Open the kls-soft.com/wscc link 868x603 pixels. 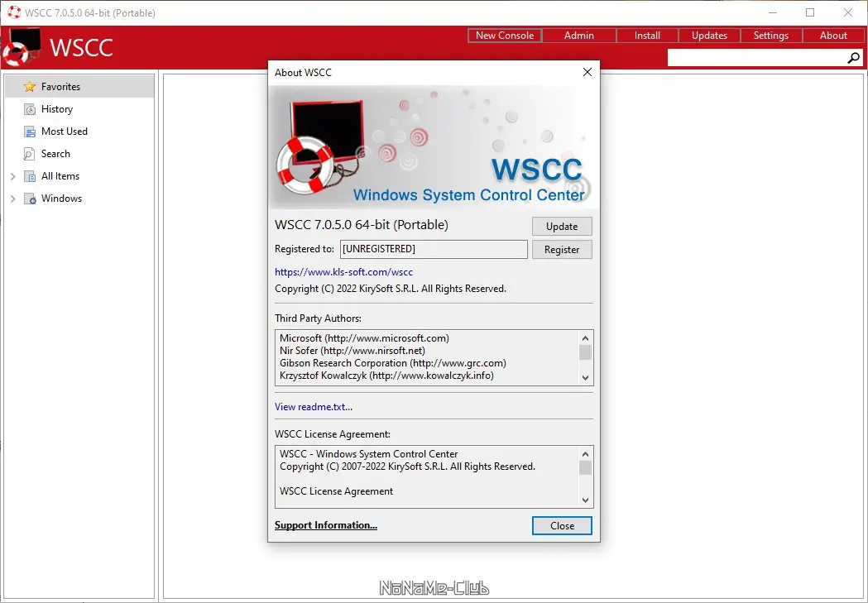(343, 271)
